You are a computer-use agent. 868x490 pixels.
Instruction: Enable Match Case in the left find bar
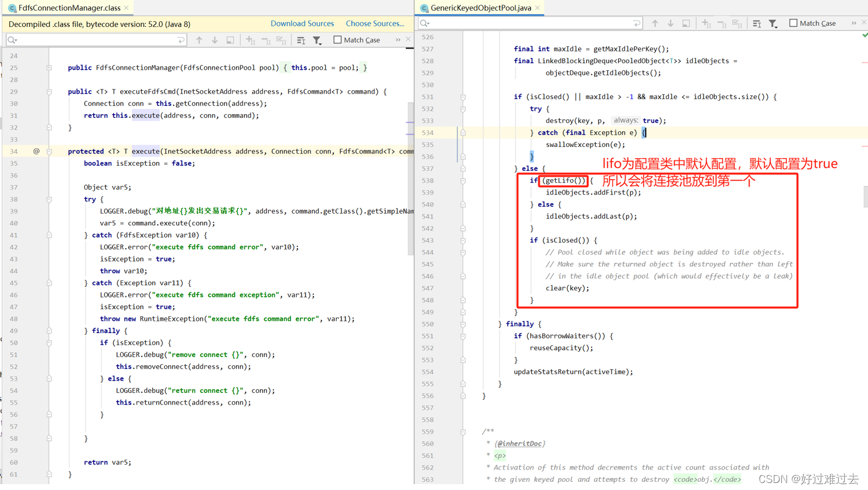(x=337, y=39)
